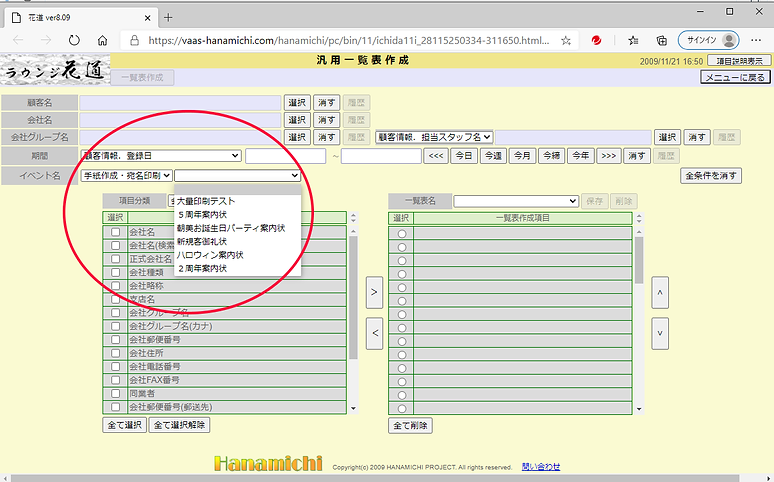Select 新規客御礼状 option
The width and height of the screenshot is (774, 482).
237,241
